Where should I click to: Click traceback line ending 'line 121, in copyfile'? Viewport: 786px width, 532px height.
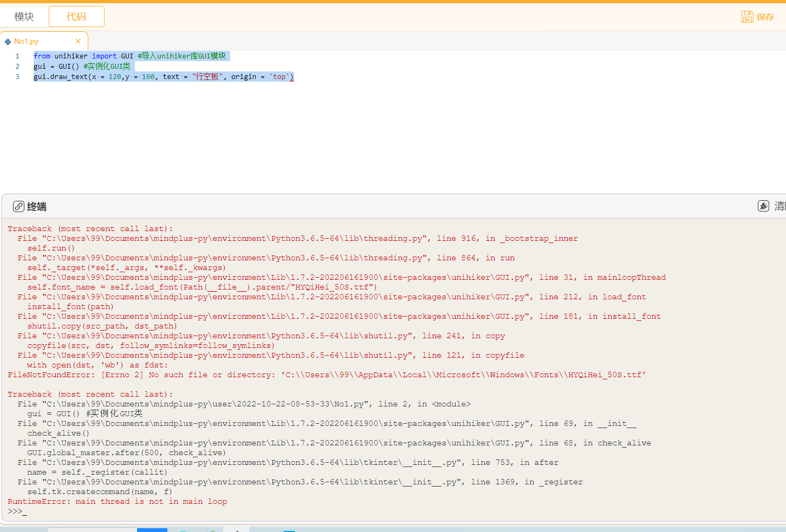(x=271, y=355)
